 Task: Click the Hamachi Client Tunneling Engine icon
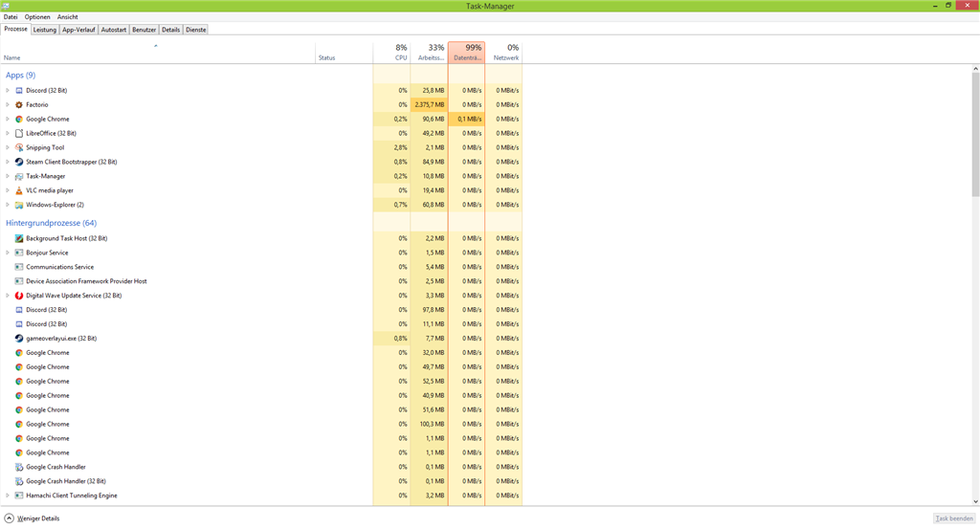point(19,496)
